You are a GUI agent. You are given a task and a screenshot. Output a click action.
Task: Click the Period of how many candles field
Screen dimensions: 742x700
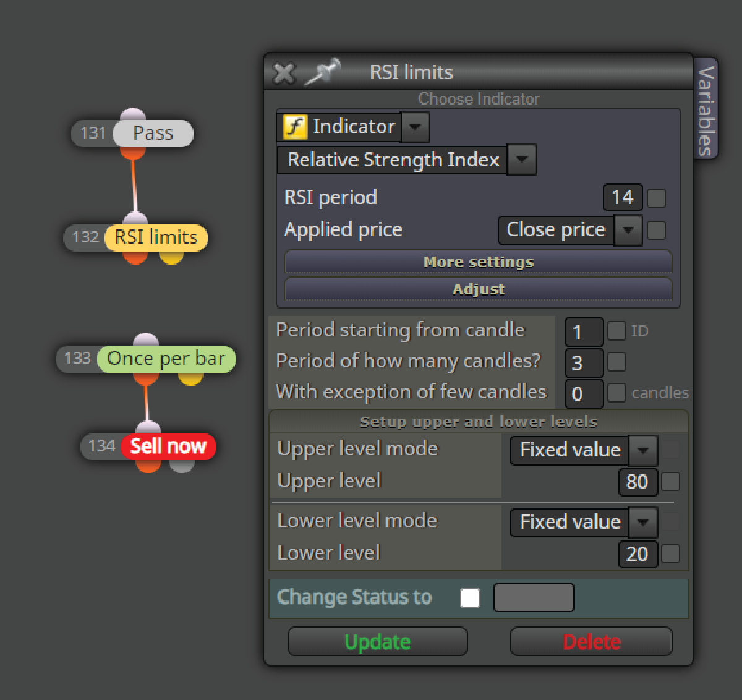coord(584,363)
